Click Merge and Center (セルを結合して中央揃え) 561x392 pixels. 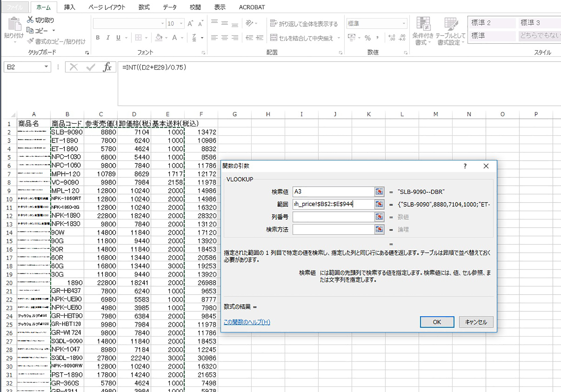[301, 38]
